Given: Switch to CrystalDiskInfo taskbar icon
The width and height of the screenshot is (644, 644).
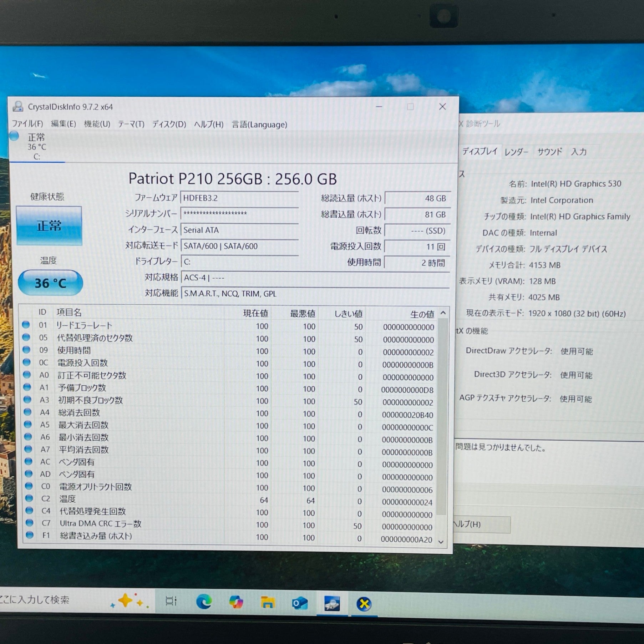Looking at the screenshot, I should [332, 603].
